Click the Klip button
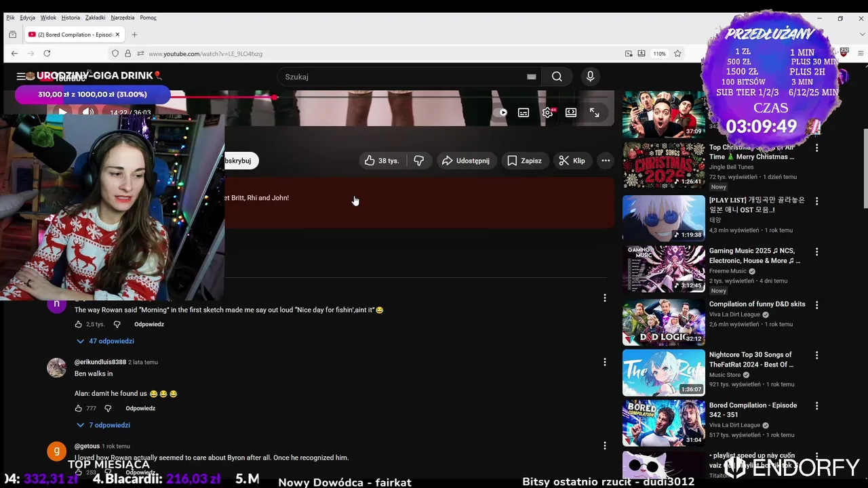This screenshot has width=868, height=488. click(572, 161)
